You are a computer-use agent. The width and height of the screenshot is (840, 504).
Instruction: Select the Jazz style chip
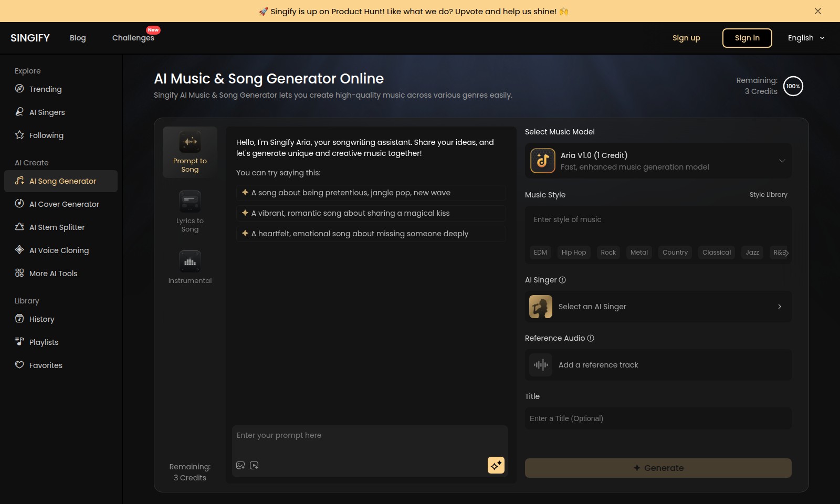click(752, 253)
